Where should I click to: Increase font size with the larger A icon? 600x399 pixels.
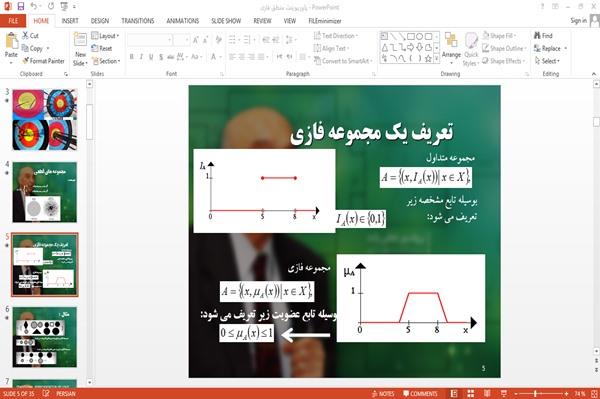(x=196, y=39)
